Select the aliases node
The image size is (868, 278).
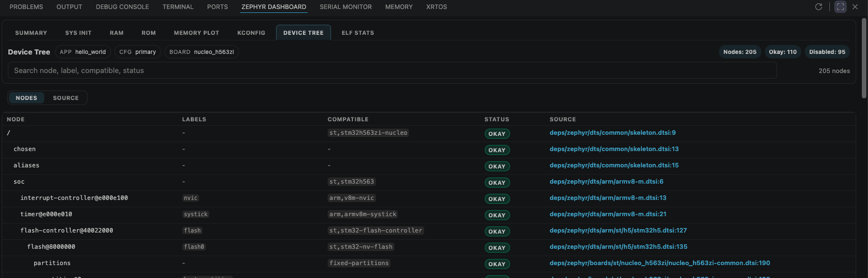coord(26,165)
